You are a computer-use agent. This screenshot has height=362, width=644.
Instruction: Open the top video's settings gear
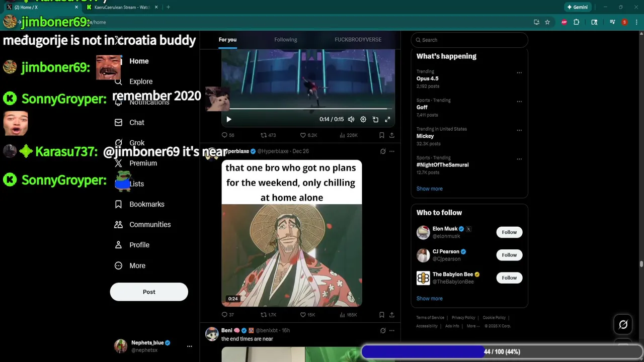363,119
